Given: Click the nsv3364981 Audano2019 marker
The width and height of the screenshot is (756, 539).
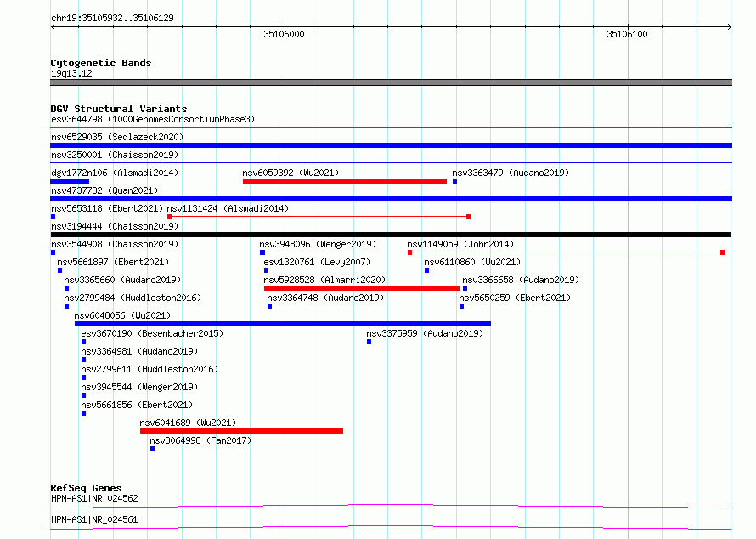Looking at the screenshot, I should coord(83,360).
